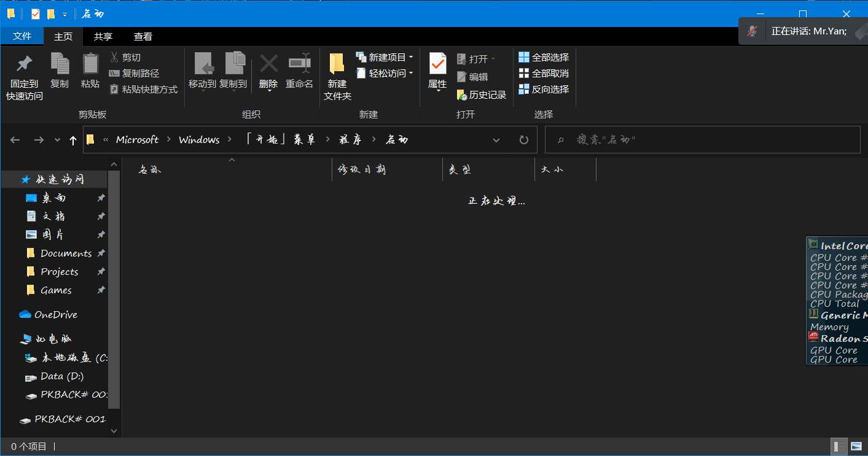The width and height of the screenshot is (868, 456).
Task: Click 「开始」菜单 breadcrumb segment
Action: (x=280, y=140)
